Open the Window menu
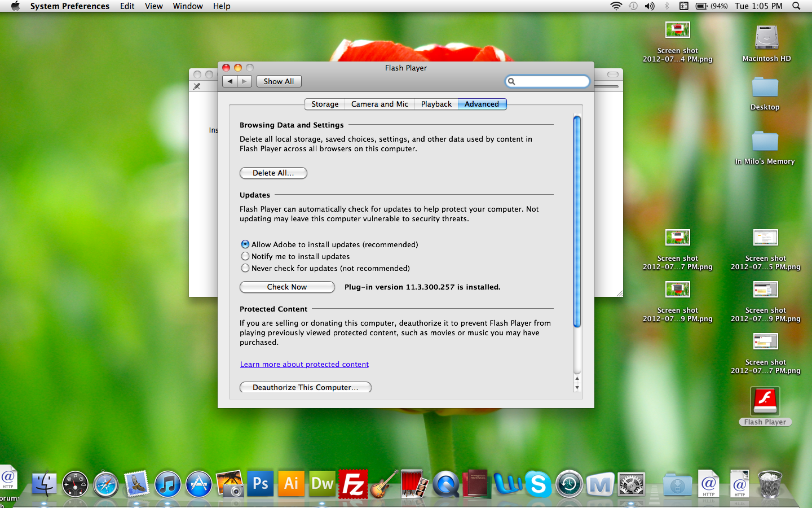Image resolution: width=812 pixels, height=508 pixels. click(x=188, y=6)
